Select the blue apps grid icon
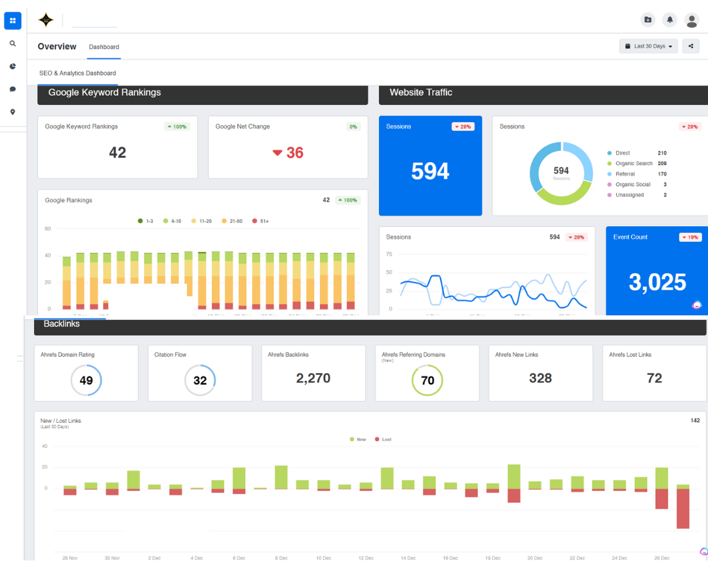This screenshot has width=708, height=588. click(x=12, y=20)
